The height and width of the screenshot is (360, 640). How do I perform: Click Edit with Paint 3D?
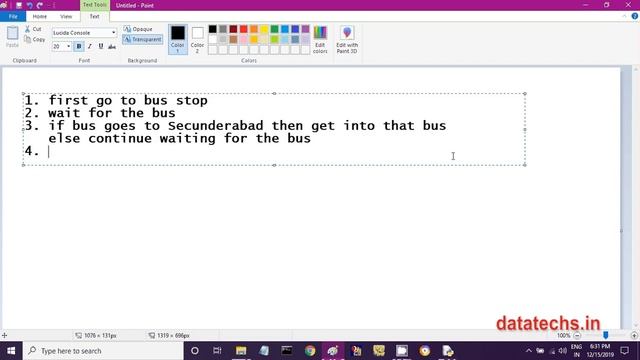[347, 39]
